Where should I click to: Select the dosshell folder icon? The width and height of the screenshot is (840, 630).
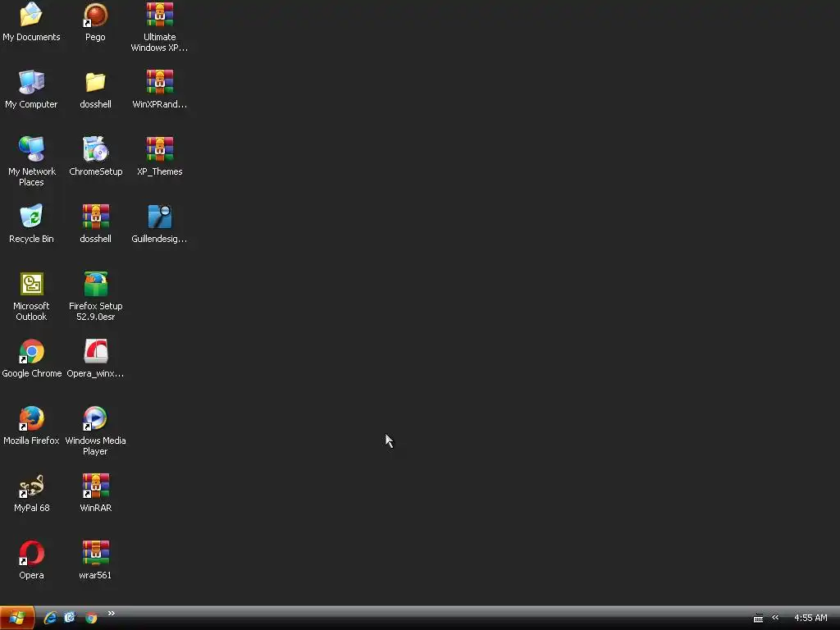coord(95,82)
